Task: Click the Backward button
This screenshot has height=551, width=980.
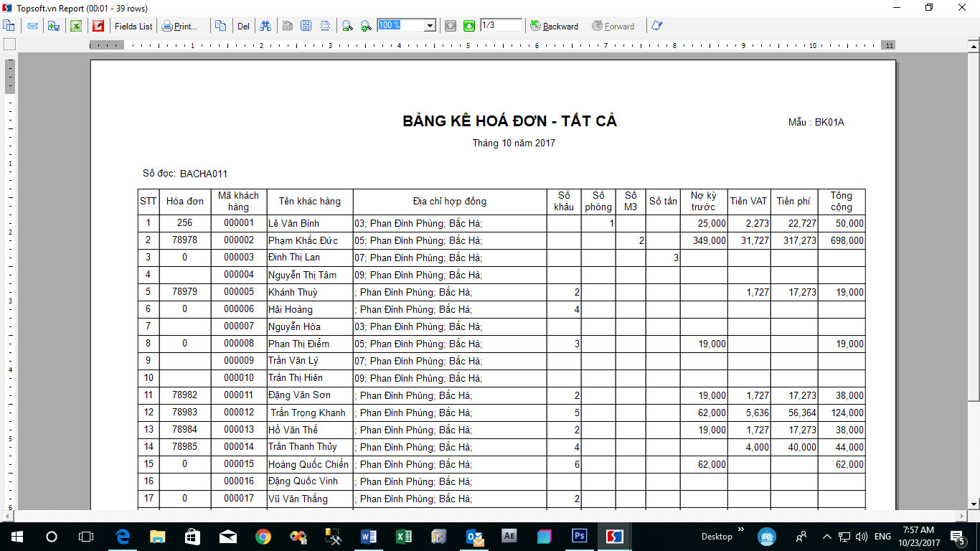Action: 554,26
